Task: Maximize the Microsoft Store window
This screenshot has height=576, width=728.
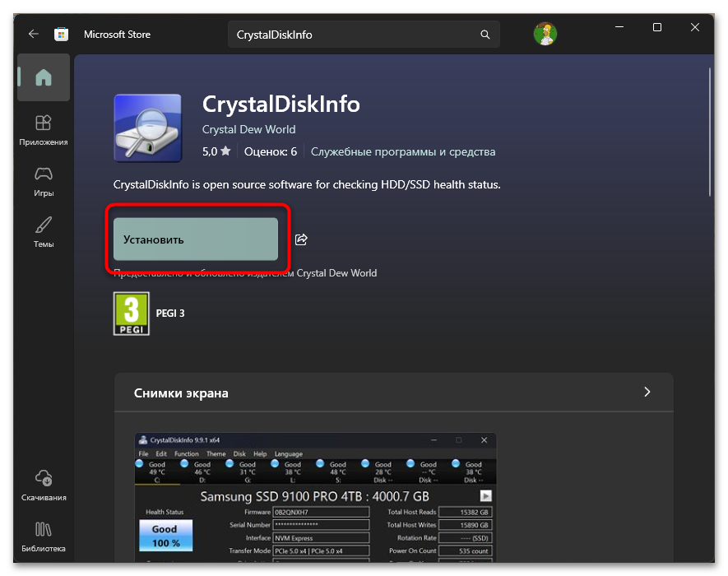Action: click(657, 27)
